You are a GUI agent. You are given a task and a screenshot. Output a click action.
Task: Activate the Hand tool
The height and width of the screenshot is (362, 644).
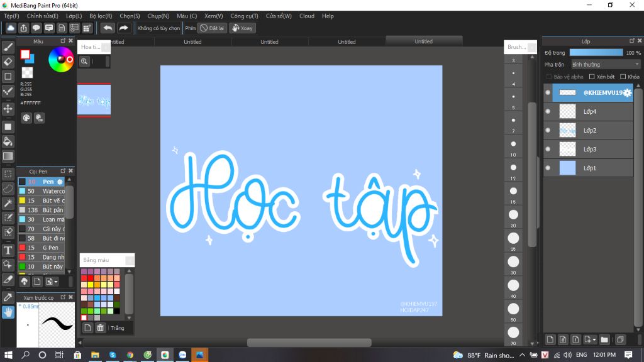pyautogui.click(x=8, y=312)
